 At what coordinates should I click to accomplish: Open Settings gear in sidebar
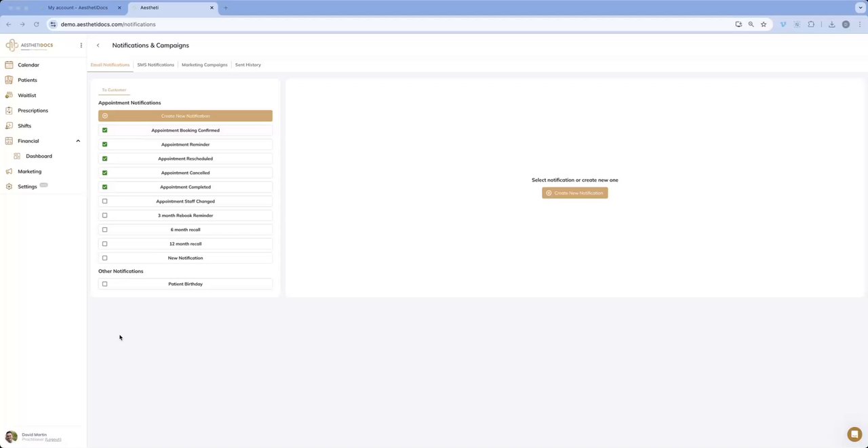point(9,186)
